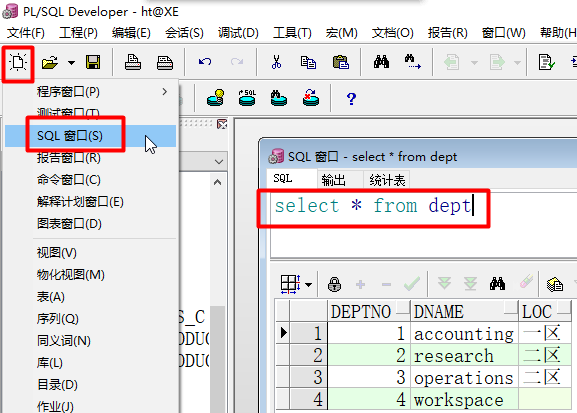Click the database with lightbulb icon
This screenshot has height=413, width=577.
click(215, 98)
